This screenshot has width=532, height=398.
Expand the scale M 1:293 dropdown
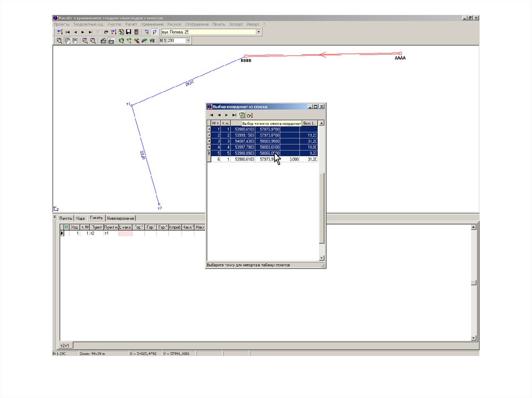point(188,40)
